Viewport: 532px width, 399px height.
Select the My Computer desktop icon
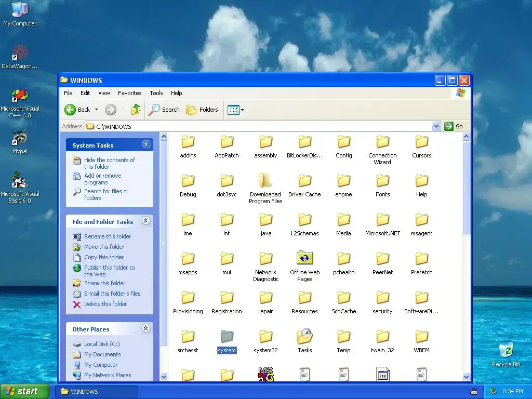tap(20, 14)
